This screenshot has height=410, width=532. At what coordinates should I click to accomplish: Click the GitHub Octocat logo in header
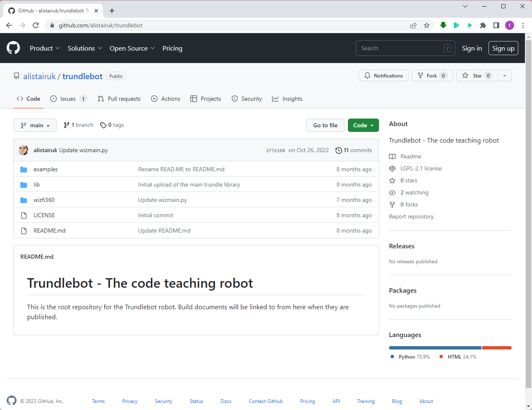(x=13, y=48)
